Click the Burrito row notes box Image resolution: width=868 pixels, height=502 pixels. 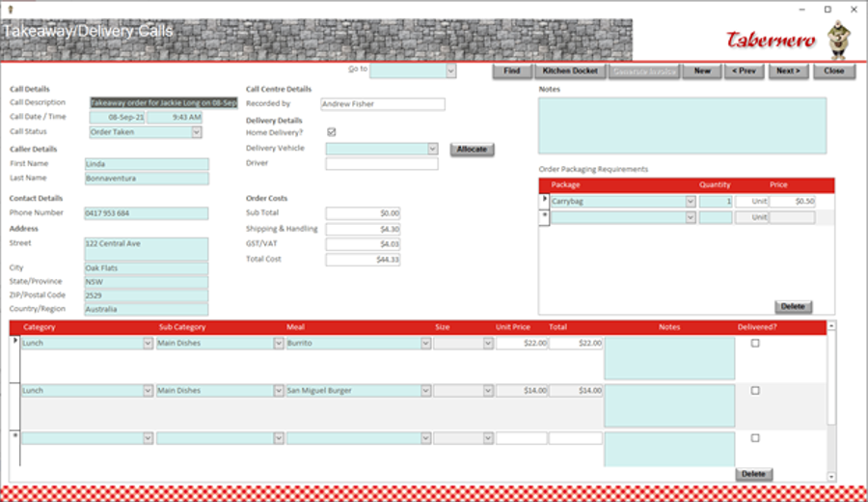(670, 358)
